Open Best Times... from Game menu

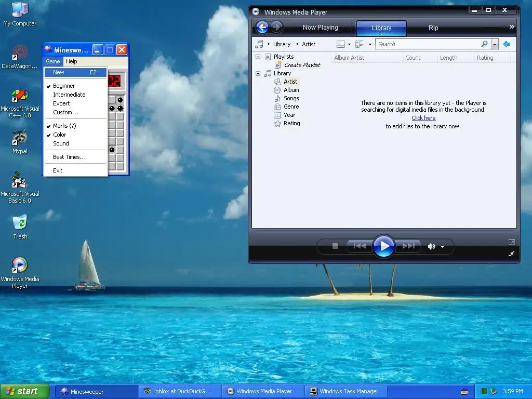click(x=76, y=157)
